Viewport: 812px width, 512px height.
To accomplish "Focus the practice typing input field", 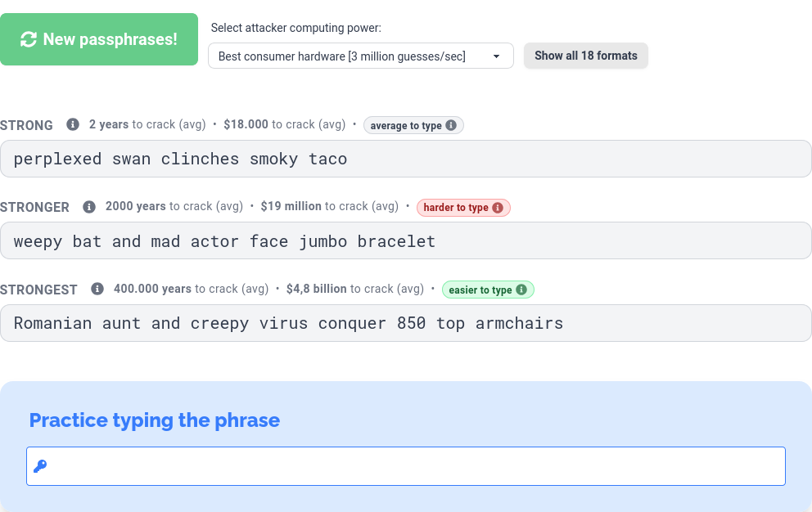I will click(409, 466).
